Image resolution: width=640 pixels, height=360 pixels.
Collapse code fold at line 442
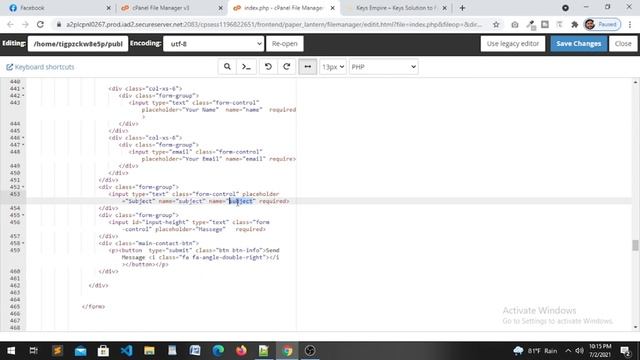pyautogui.click(x=23, y=96)
